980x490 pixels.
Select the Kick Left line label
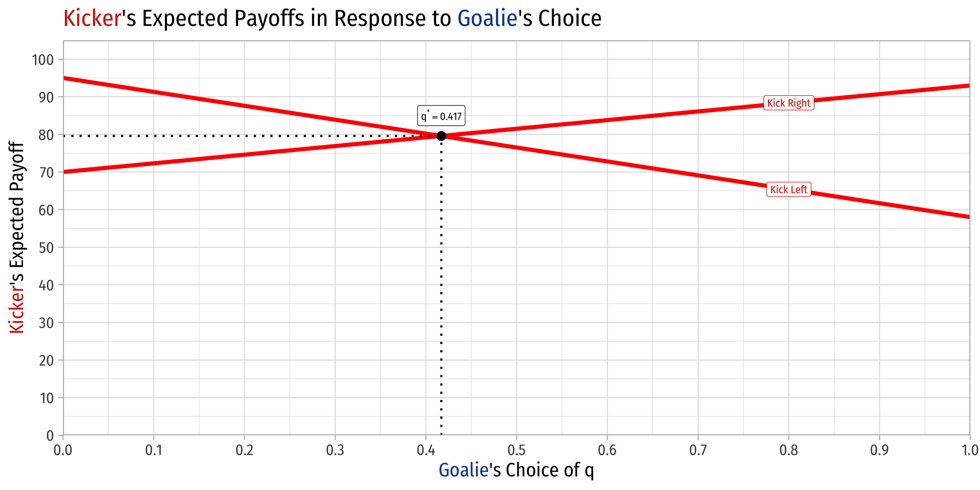tap(788, 189)
